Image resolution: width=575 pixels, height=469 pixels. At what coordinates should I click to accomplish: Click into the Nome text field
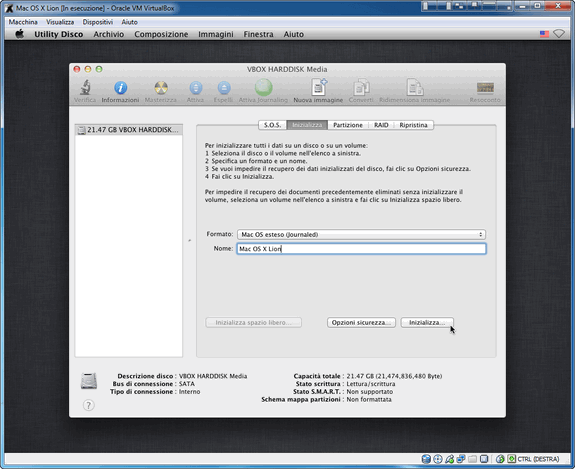361,249
